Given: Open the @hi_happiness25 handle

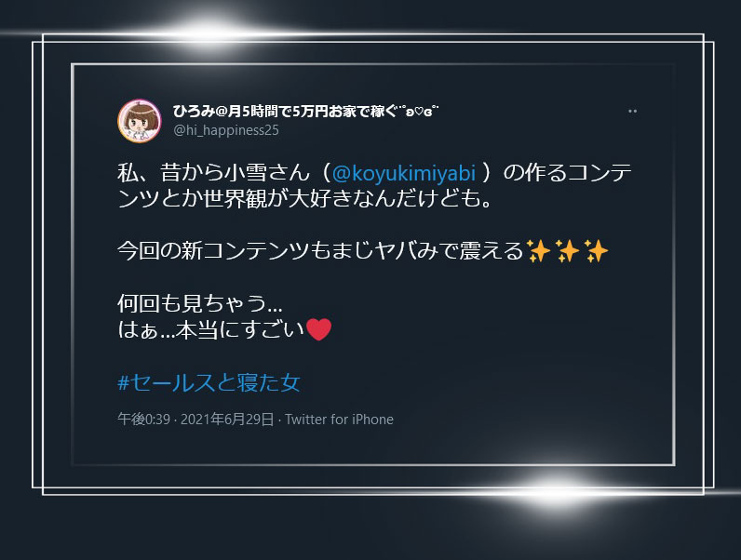Looking at the screenshot, I should tap(226, 130).
